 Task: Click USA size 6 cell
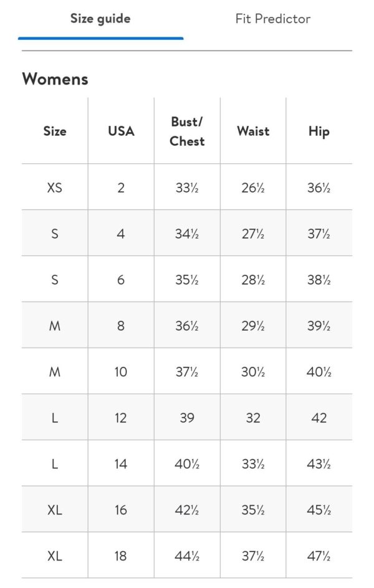pyautogui.click(x=121, y=280)
